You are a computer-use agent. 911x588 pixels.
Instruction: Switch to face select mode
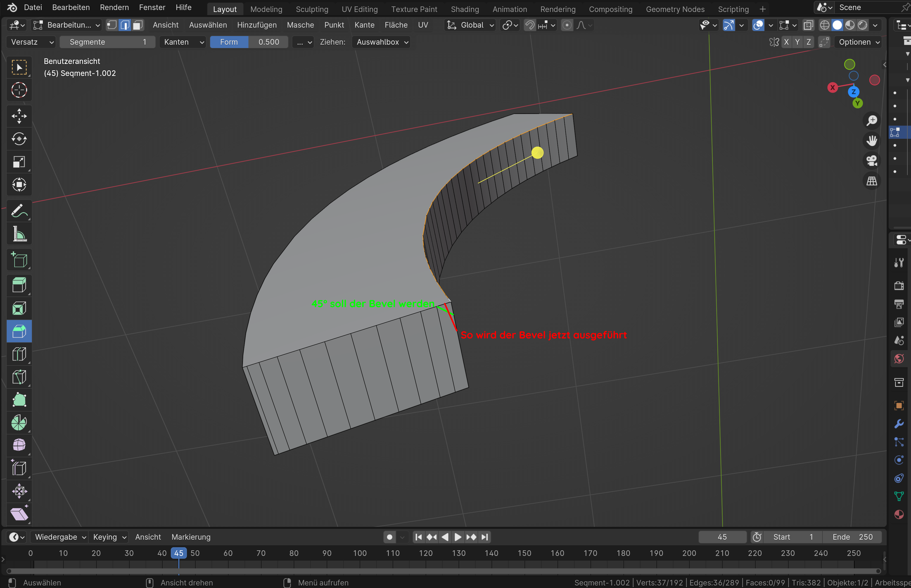tap(137, 25)
